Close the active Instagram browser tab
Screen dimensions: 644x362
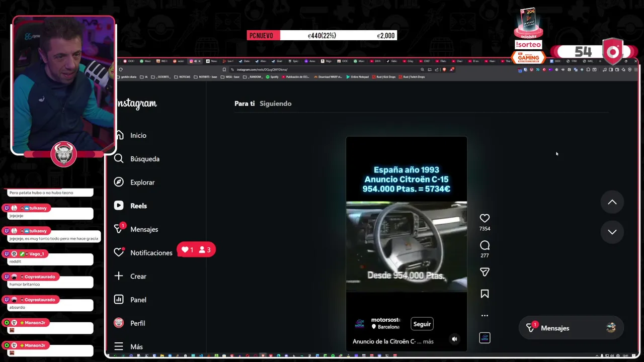point(199,61)
